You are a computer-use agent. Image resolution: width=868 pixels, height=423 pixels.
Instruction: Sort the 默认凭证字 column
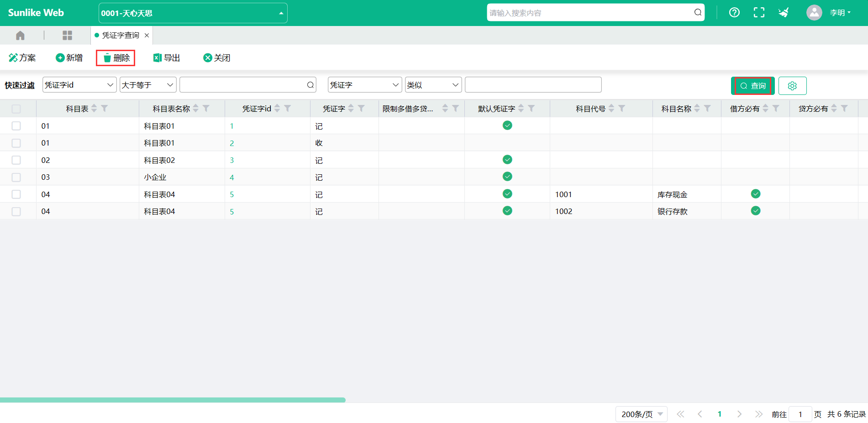click(x=521, y=109)
